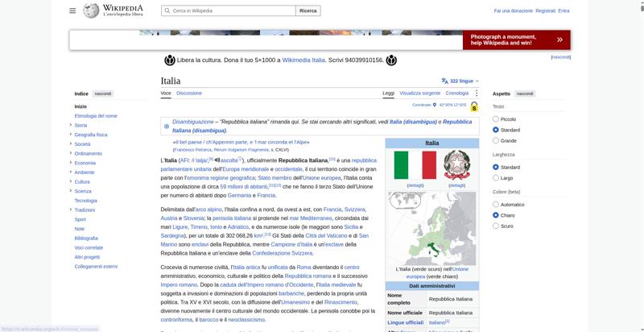Select Standard text size

(x=496, y=130)
